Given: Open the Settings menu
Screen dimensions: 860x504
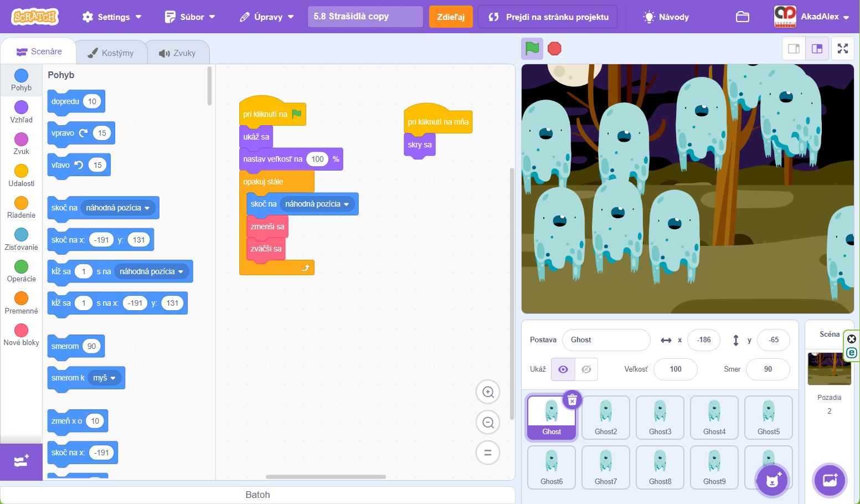Looking at the screenshot, I should (112, 17).
